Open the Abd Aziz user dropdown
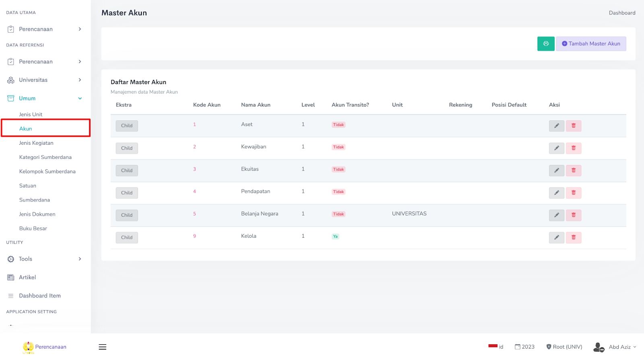Viewport: 644px width, 360px height. (x=615, y=347)
